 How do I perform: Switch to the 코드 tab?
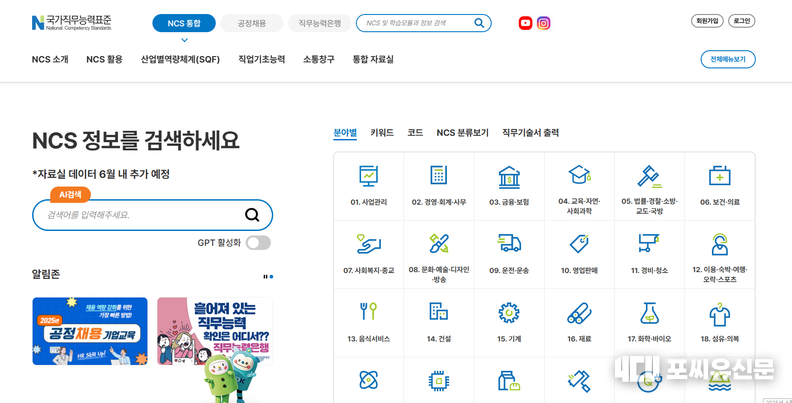[415, 133]
